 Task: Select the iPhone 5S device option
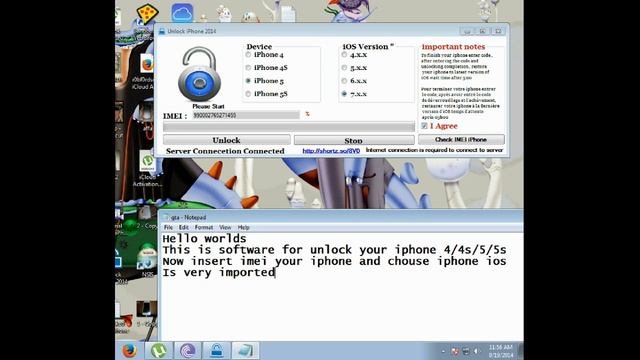248,94
